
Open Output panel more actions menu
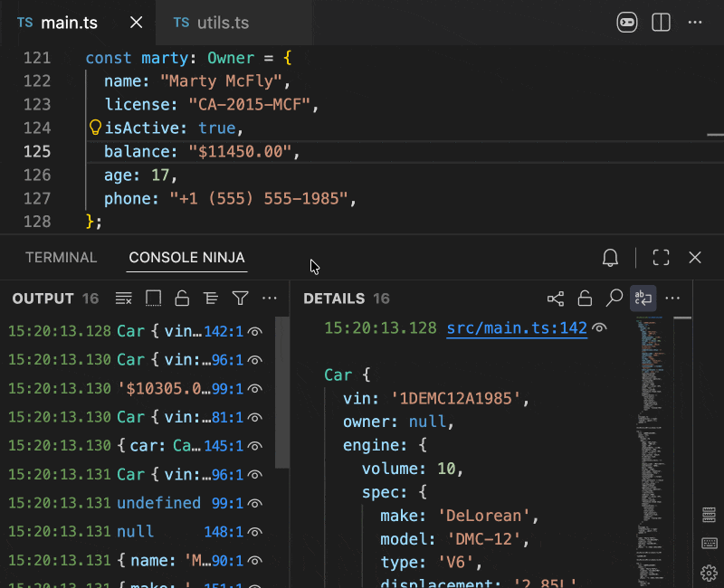(x=269, y=298)
